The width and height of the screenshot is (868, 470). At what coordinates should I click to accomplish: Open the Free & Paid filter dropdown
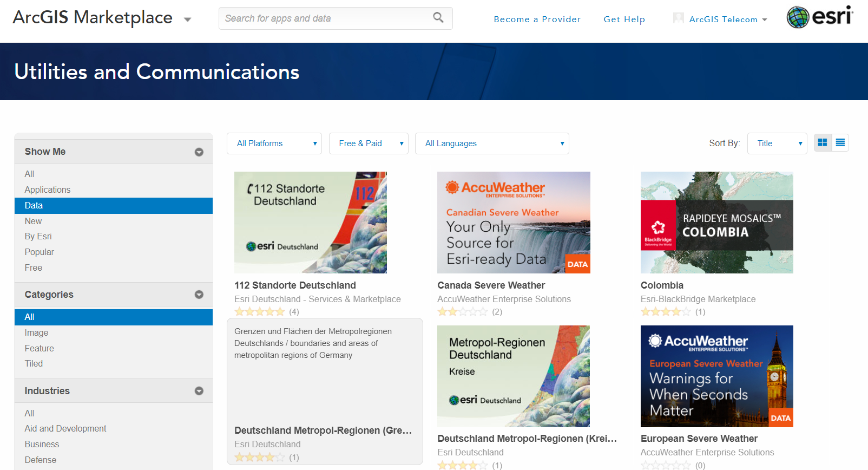point(369,143)
